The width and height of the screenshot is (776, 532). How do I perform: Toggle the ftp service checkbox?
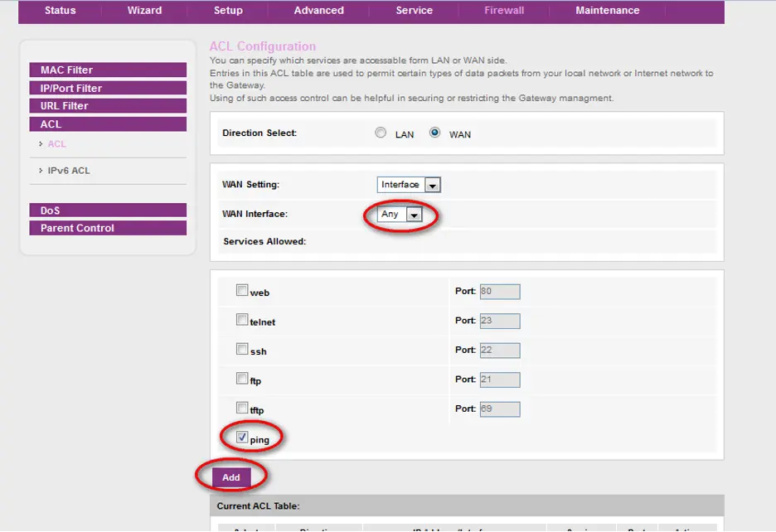242,379
